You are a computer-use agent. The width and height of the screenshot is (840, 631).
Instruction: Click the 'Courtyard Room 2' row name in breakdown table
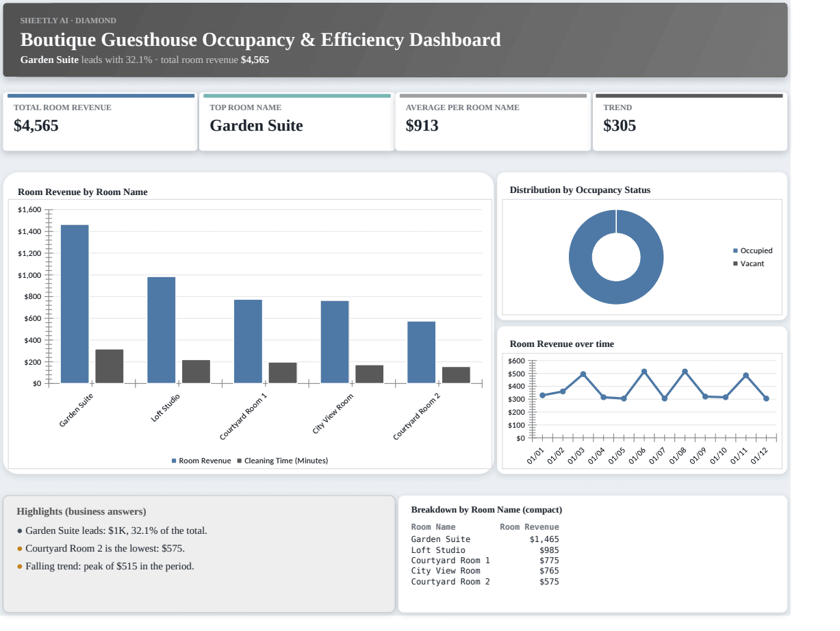click(450, 582)
